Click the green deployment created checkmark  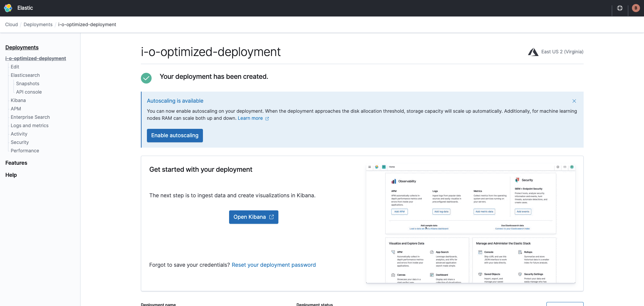146,78
